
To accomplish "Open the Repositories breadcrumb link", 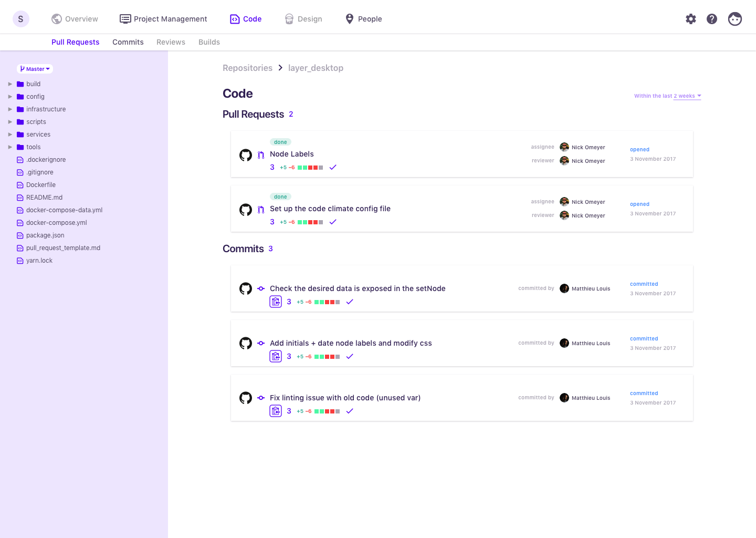I will pos(247,68).
